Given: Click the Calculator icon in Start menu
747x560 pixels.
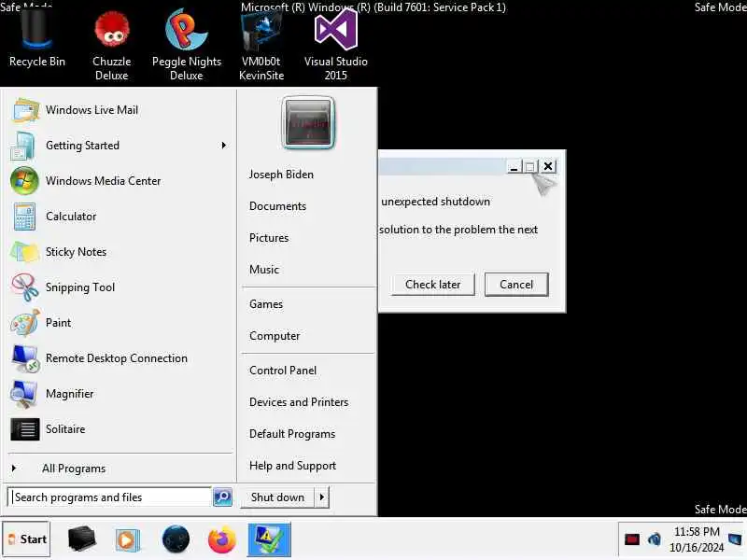Looking at the screenshot, I should (x=24, y=217).
